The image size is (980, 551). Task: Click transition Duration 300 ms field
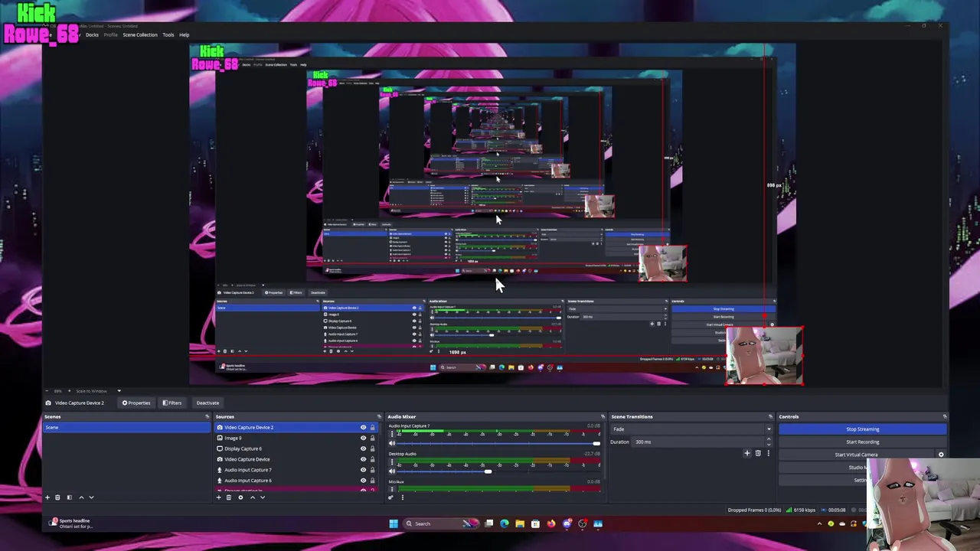point(701,442)
